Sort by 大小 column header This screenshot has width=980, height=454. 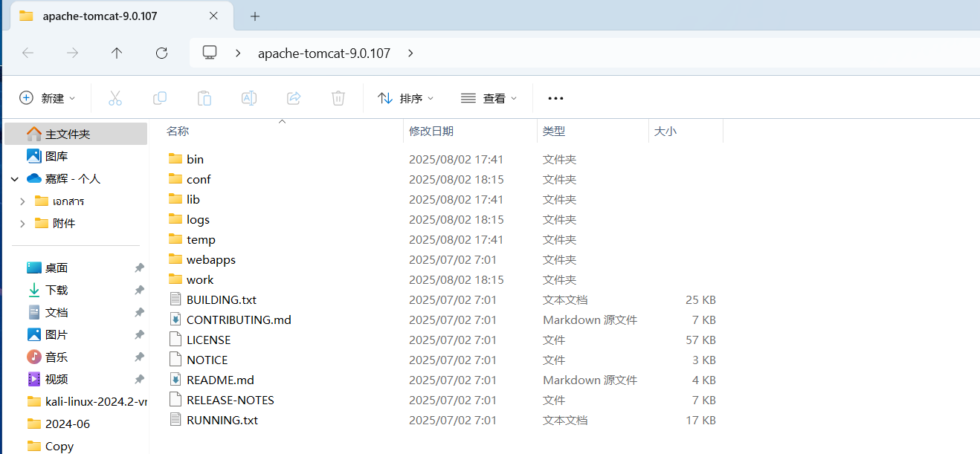point(665,131)
